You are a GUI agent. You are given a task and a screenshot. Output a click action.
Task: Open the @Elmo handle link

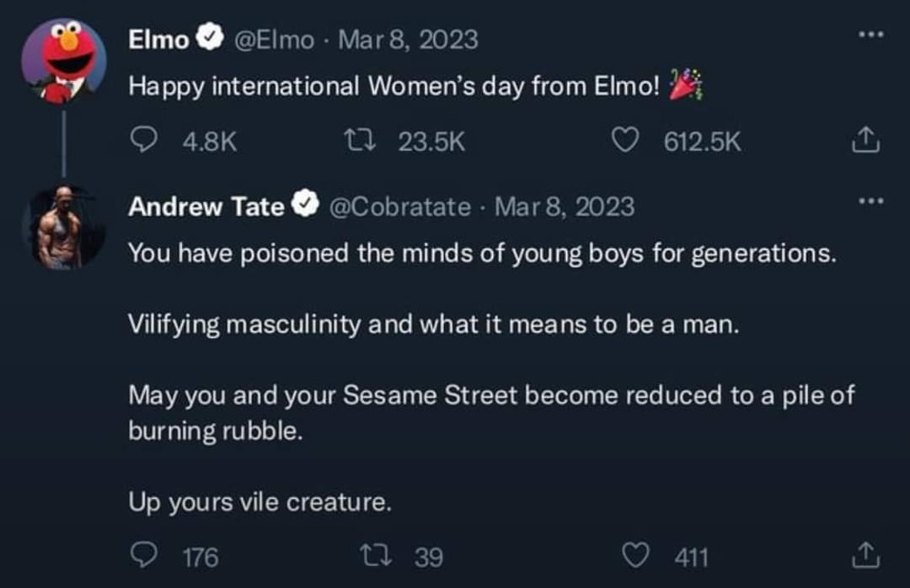tap(275, 39)
